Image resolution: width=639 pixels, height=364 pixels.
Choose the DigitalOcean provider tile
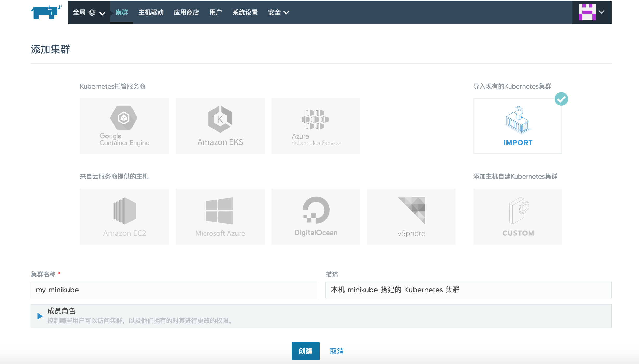click(x=316, y=217)
